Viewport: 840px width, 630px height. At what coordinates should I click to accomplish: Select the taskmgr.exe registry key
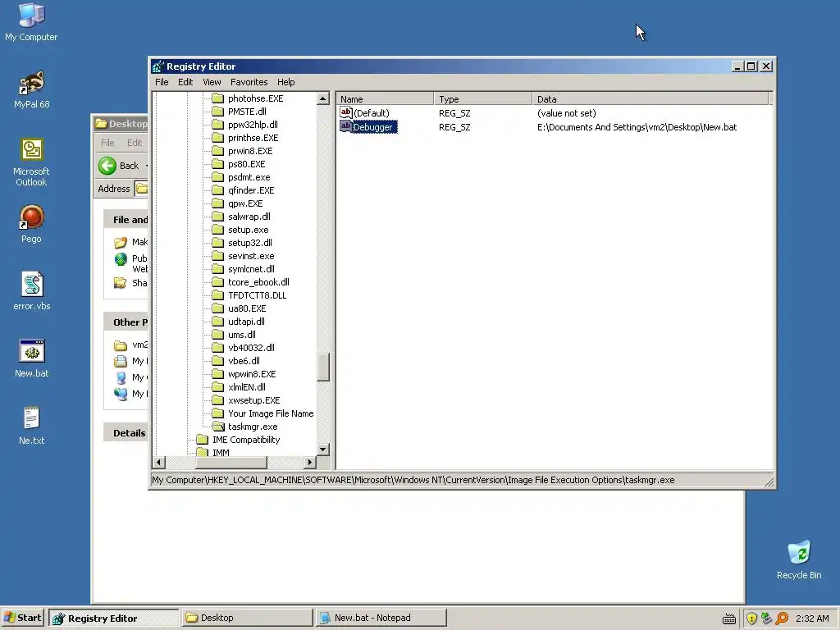[253, 427]
